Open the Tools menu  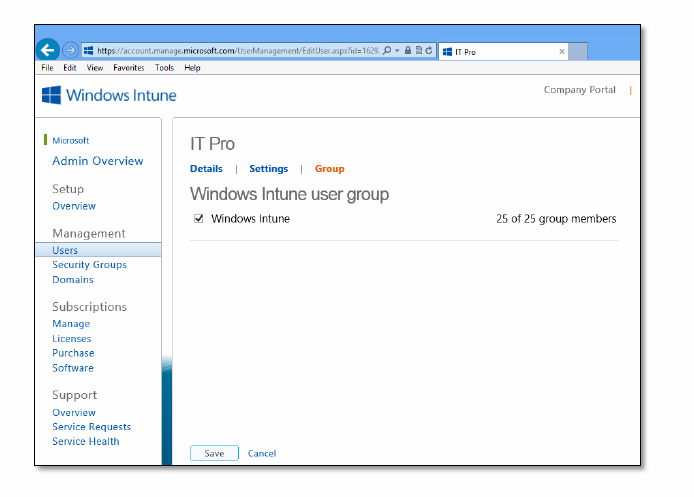tap(164, 68)
